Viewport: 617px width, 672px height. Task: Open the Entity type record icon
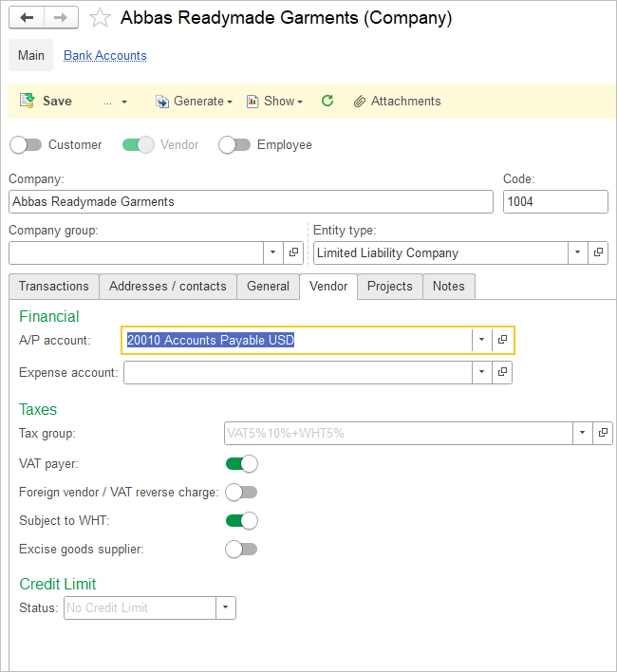pos(598,253)
